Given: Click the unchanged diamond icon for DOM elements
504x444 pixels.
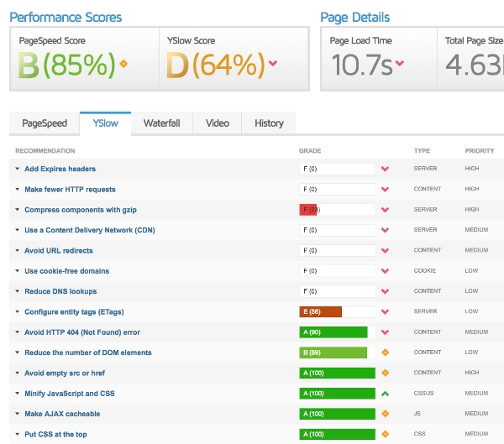Looking at the screenshot, I should click(385, 353).
